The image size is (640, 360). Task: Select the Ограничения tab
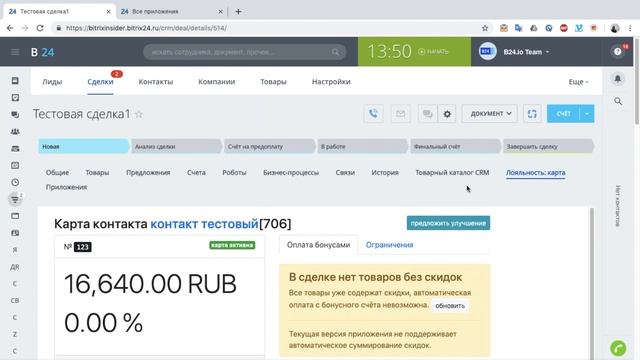pos(389,244)
